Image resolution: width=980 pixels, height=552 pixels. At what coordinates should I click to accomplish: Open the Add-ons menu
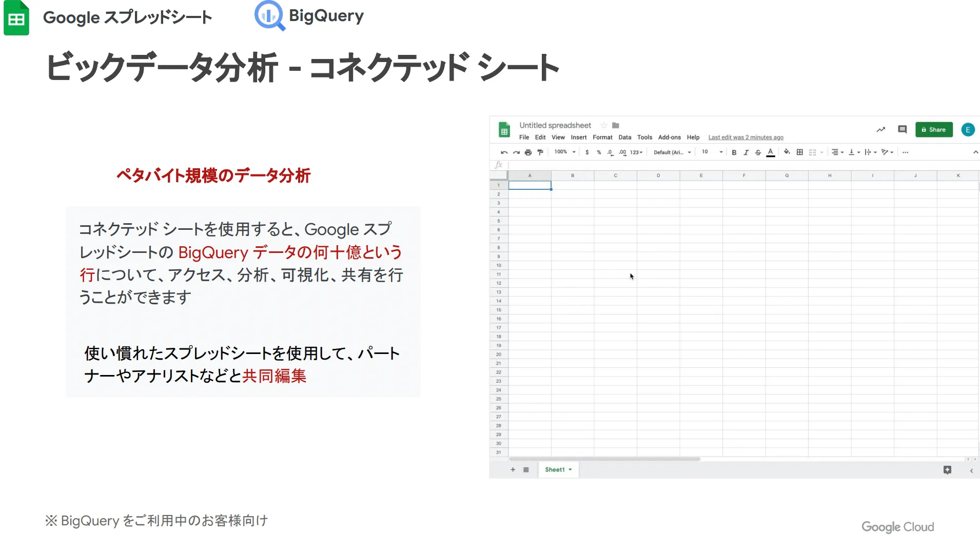pyautogui.click(x=670, y=137)
